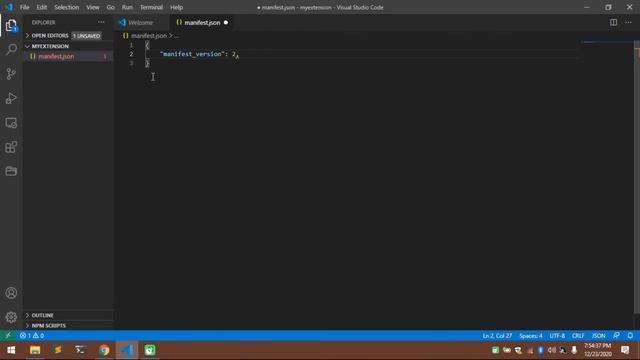Viewport: 640px width, 360px height.
Task: Open notifications bell in status bar
Action: click(630, 336)
